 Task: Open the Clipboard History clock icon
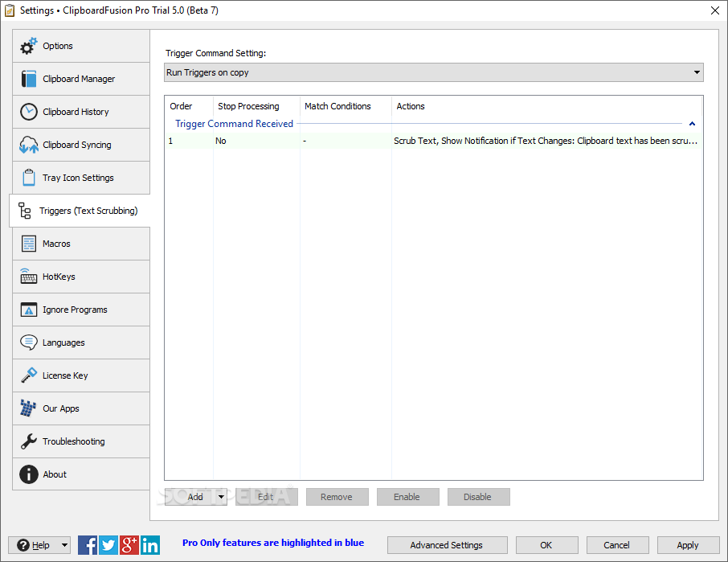tap(28, 112)
